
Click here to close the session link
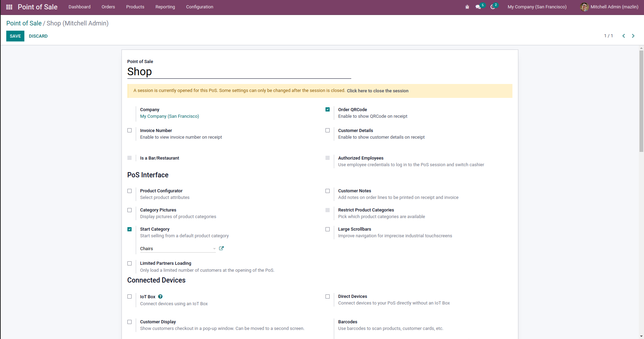378,91
